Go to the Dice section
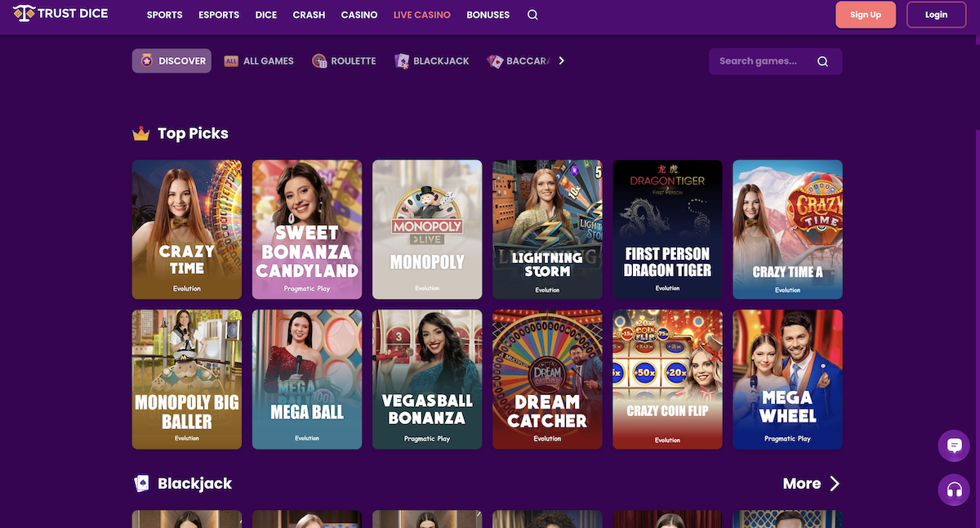980x528 pixels. coord(266,15)
